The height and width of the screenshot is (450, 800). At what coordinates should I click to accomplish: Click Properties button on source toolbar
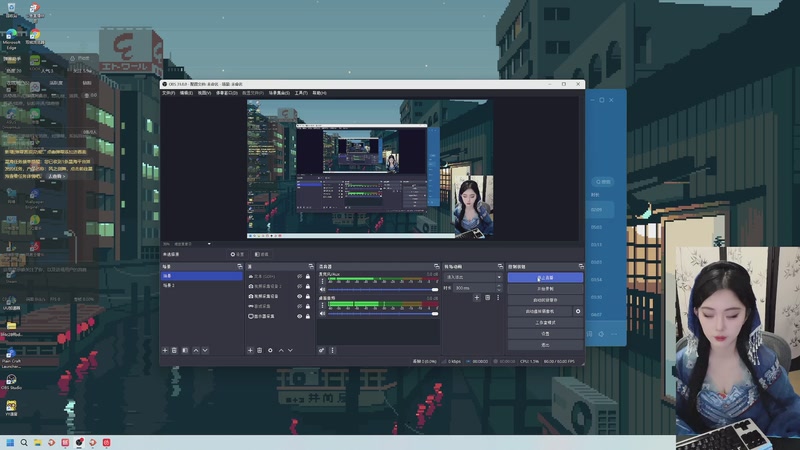tap(237, 254)
